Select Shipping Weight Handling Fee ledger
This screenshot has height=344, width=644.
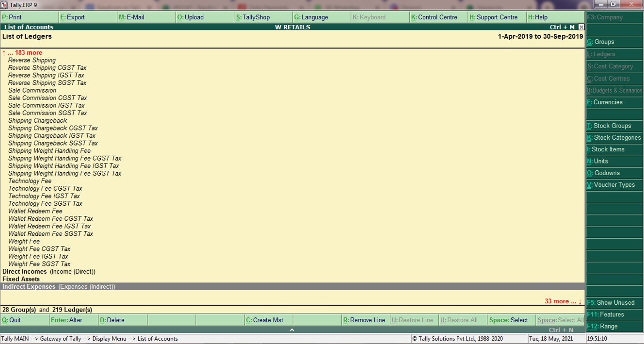click(x=49, y=151)
